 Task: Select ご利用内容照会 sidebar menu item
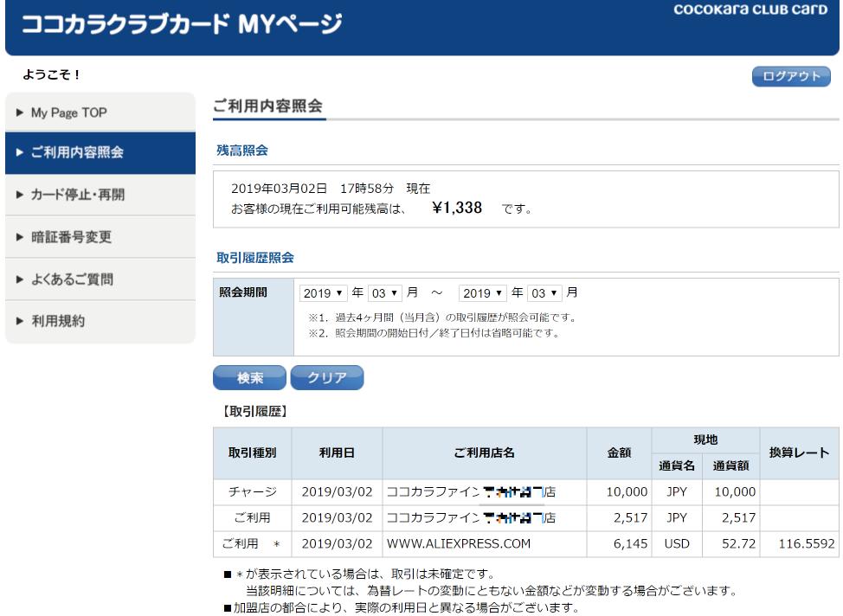tap(100, 152)
